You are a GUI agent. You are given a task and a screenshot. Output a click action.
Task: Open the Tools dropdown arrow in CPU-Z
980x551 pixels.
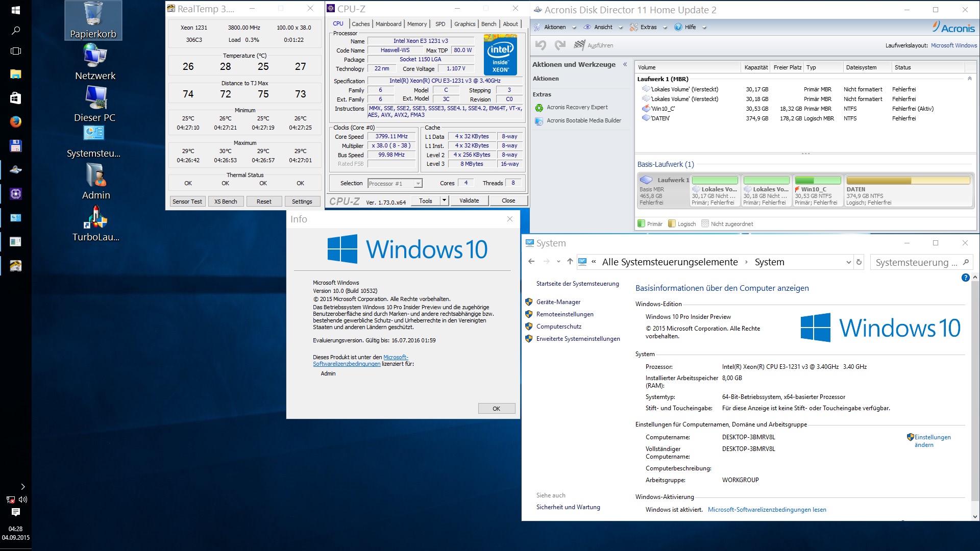(444, 201)
